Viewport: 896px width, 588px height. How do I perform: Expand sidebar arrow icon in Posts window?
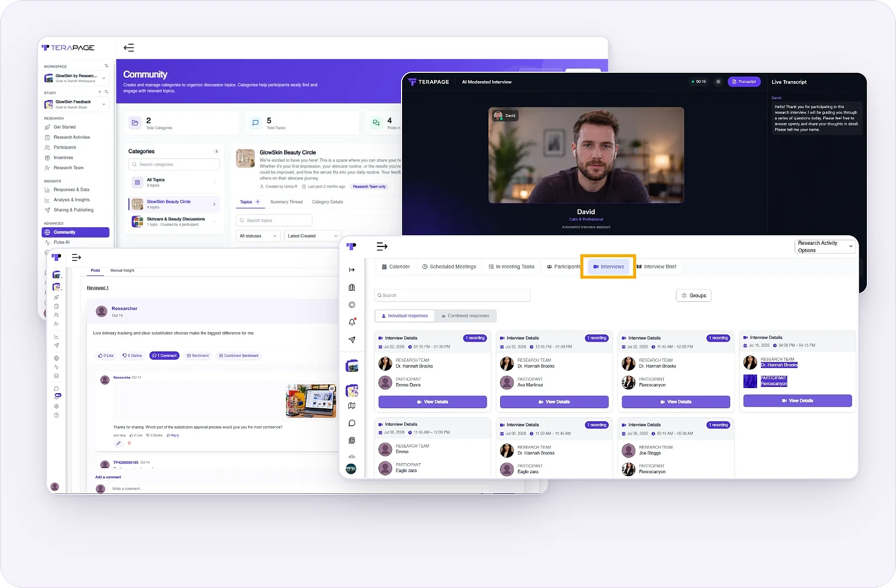77,258
